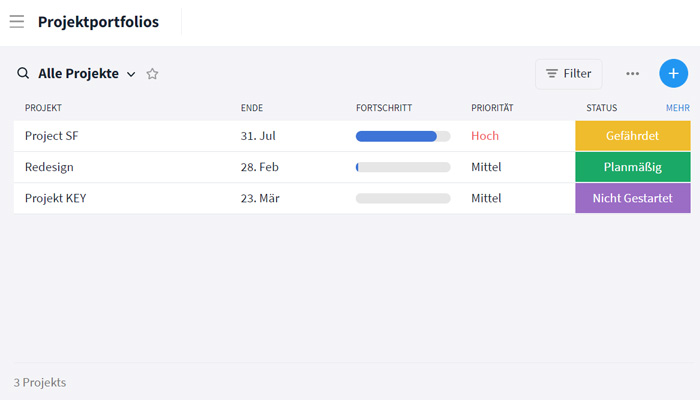Select the 23. Mär end date

pyautogui.click(x=260, y=198)
